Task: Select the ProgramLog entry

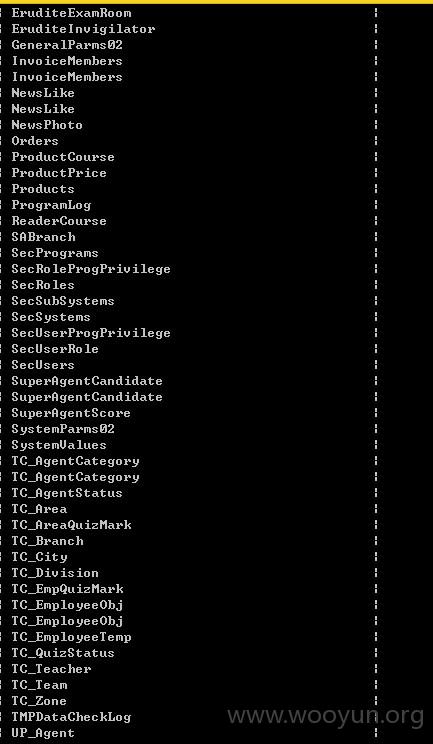Action: coord(51,205)
